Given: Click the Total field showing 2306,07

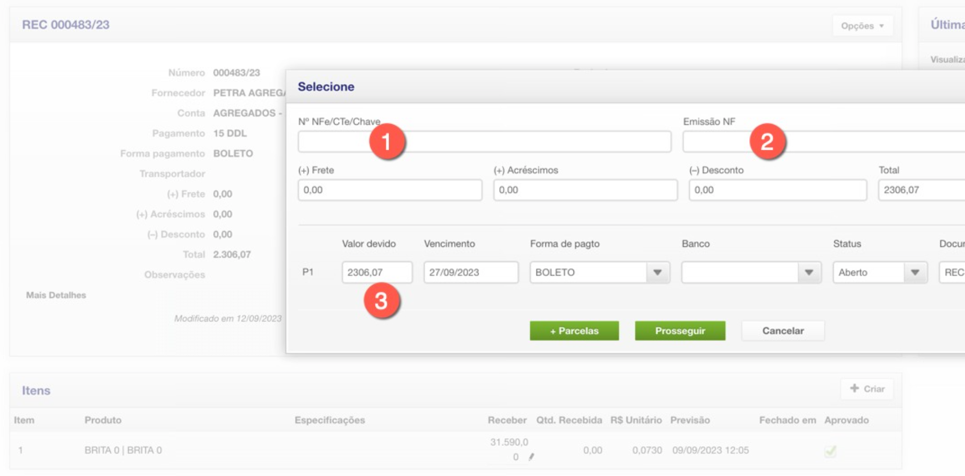Looking at the screenshot, I should (x=920, y=190).
